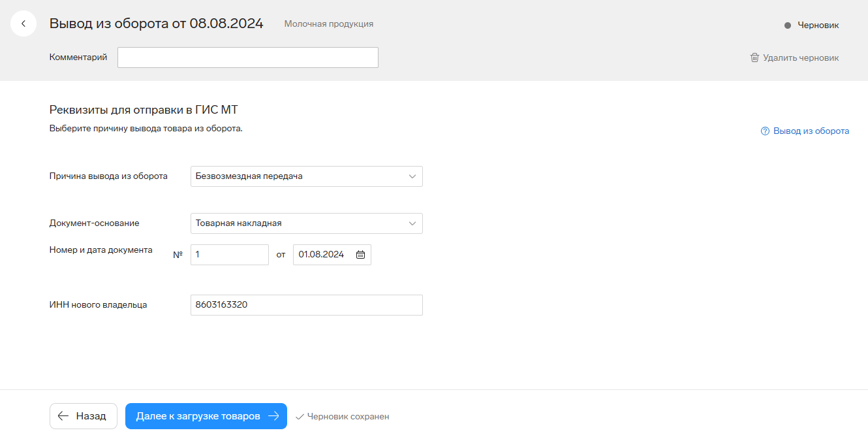The height and width of the screenshot is (439, 868).
Task: Click the trash icon beside Удалить черновик
Action: click(754, 57)
